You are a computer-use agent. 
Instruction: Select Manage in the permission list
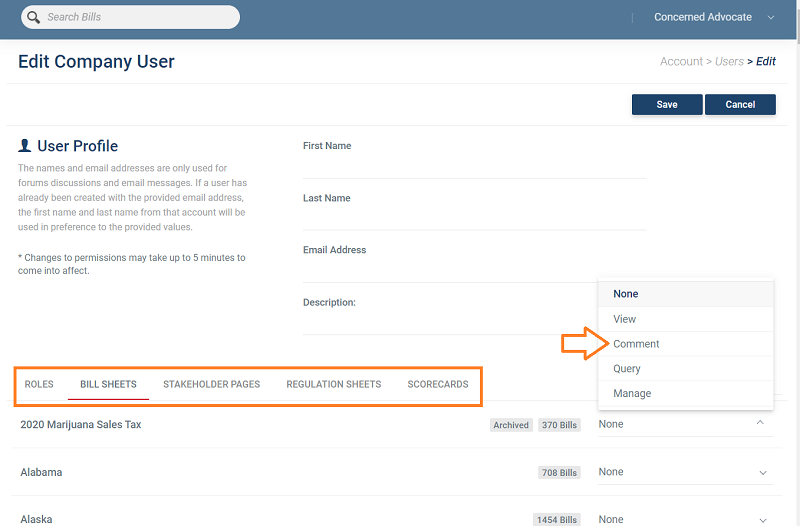pyautogui.click(x=632, y=394)
